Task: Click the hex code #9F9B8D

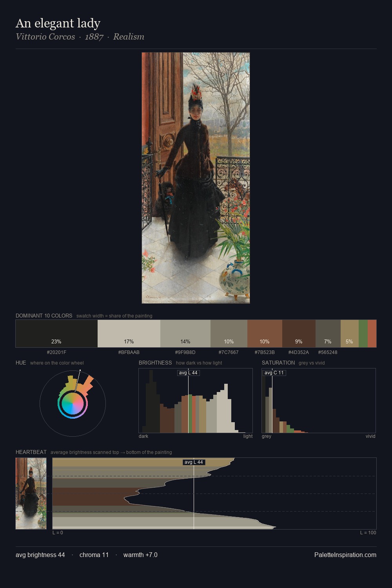Action: (x=185, y=352)
